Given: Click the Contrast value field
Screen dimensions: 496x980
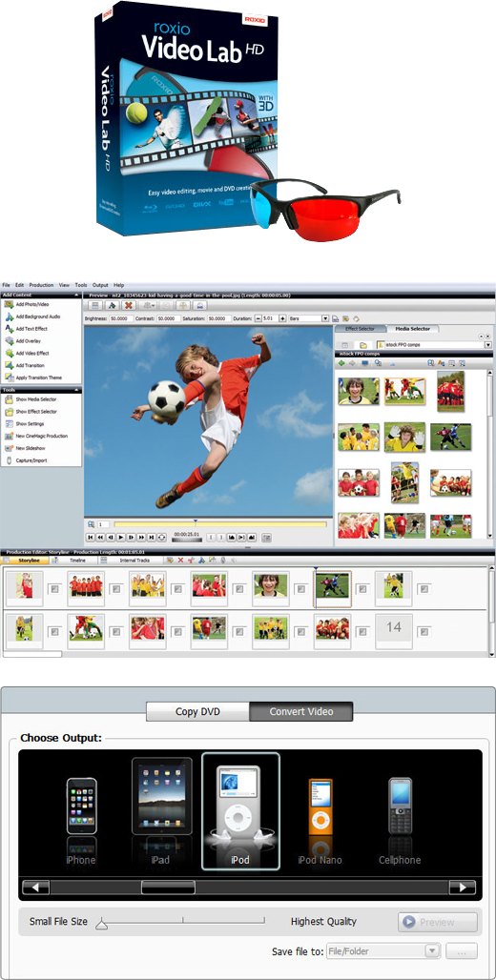Looking at the screenshot, I should tap(168, 318).
